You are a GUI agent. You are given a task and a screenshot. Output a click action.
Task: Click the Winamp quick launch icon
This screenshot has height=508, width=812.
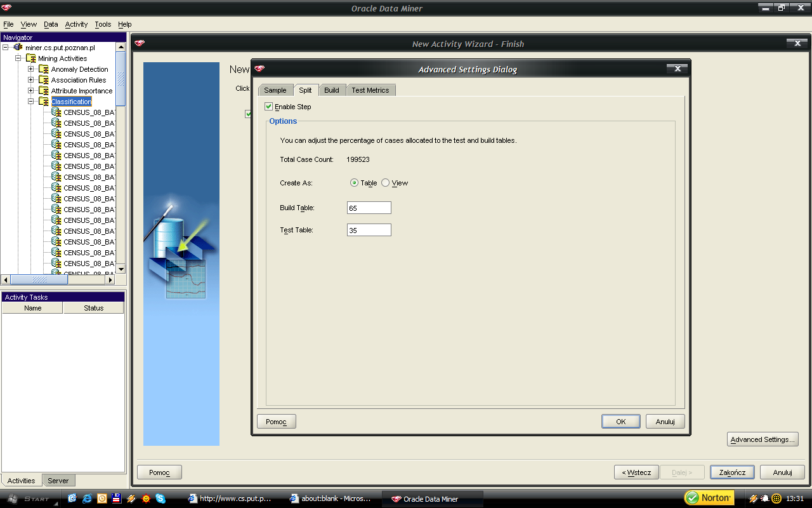[131, 498]
